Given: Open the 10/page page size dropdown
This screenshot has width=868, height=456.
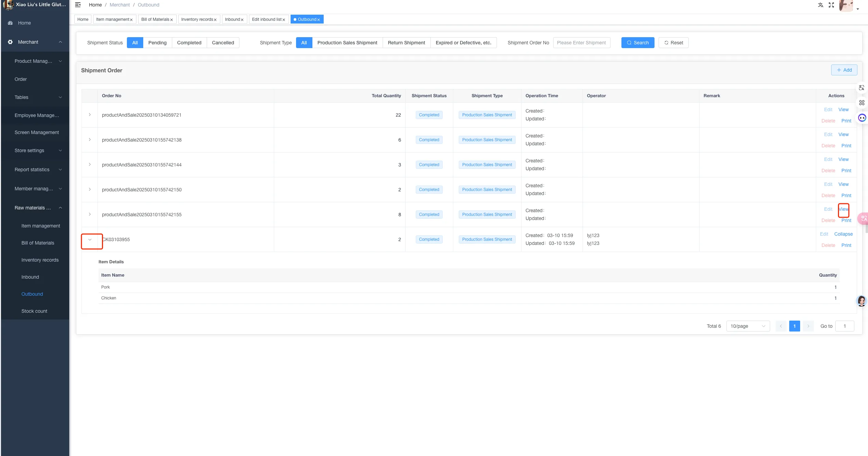Looking at the screenshot, I should 748,326.
